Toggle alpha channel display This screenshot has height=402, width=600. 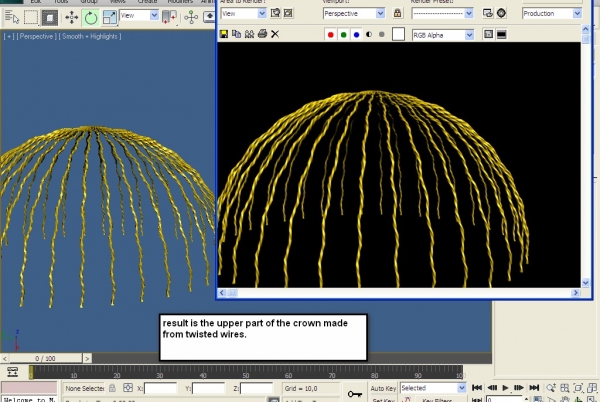tap(369, 34)
